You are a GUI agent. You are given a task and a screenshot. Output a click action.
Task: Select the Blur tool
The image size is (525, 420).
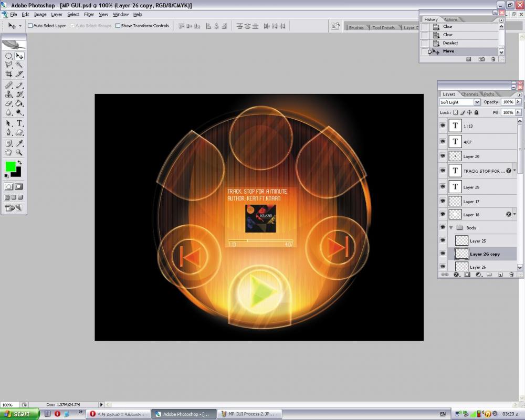[9, 112]
